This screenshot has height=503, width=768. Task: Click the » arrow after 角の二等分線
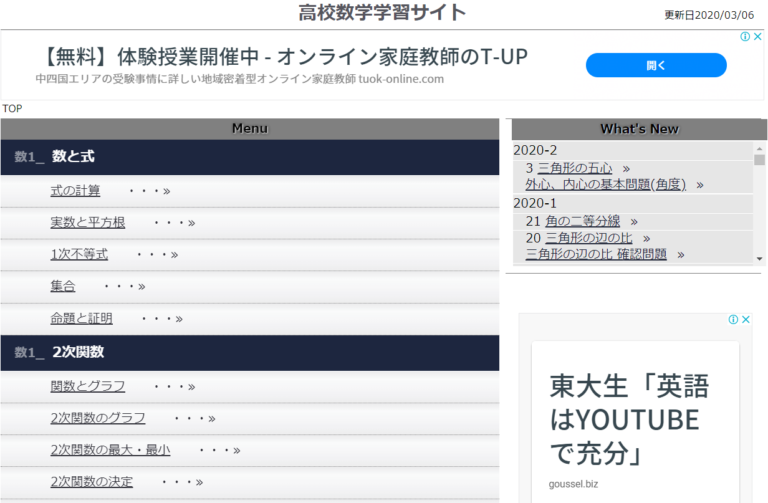point(634,222)
